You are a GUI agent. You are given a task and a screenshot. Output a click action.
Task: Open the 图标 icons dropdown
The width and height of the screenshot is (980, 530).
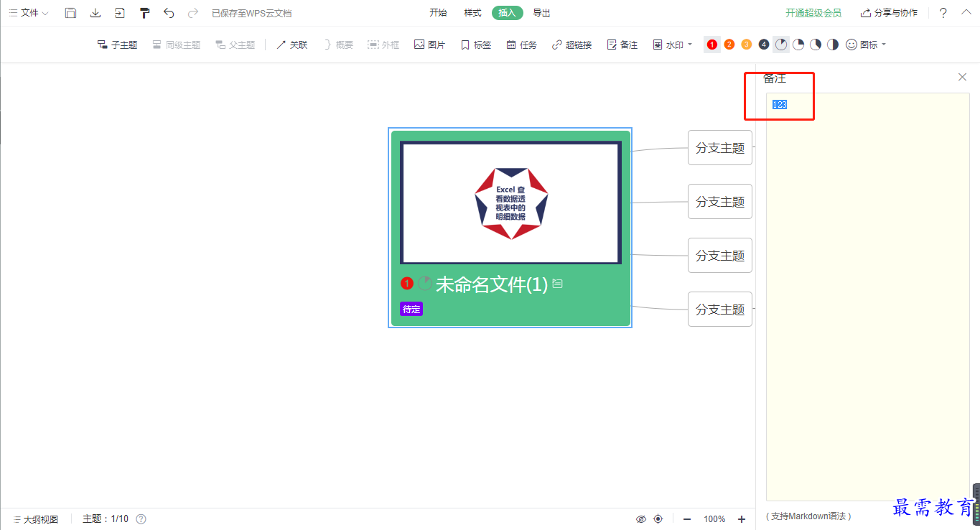pos(866,45)
